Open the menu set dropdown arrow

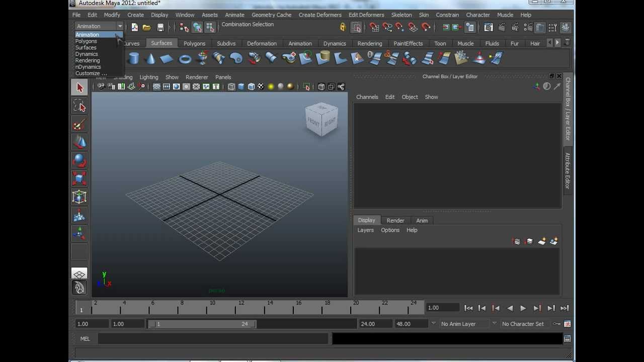point(120,26)
